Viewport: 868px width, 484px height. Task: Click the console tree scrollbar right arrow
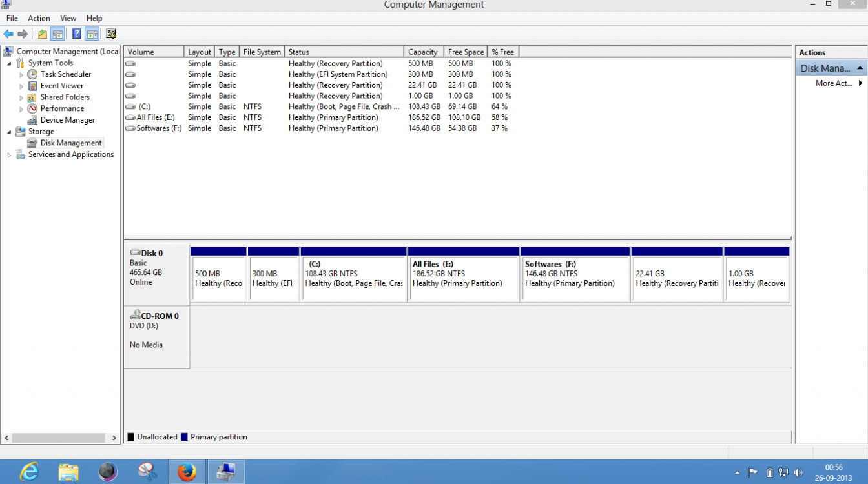115,438
